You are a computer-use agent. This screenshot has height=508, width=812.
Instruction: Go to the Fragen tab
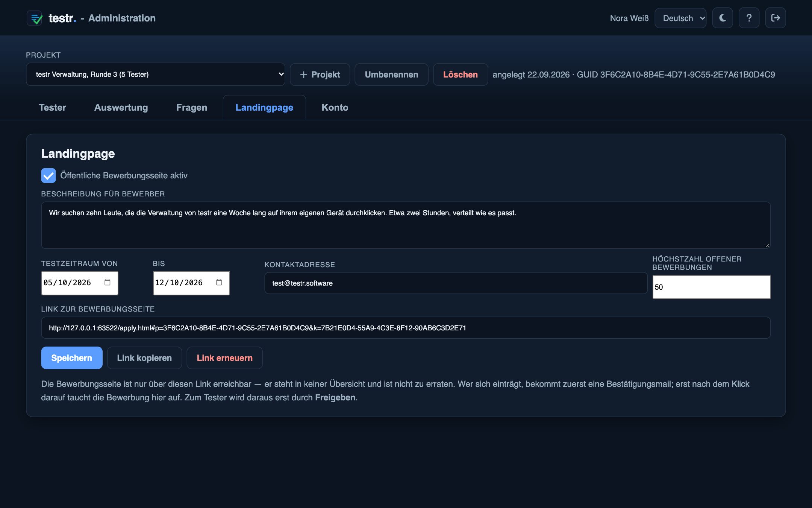[x=192, y=108]
